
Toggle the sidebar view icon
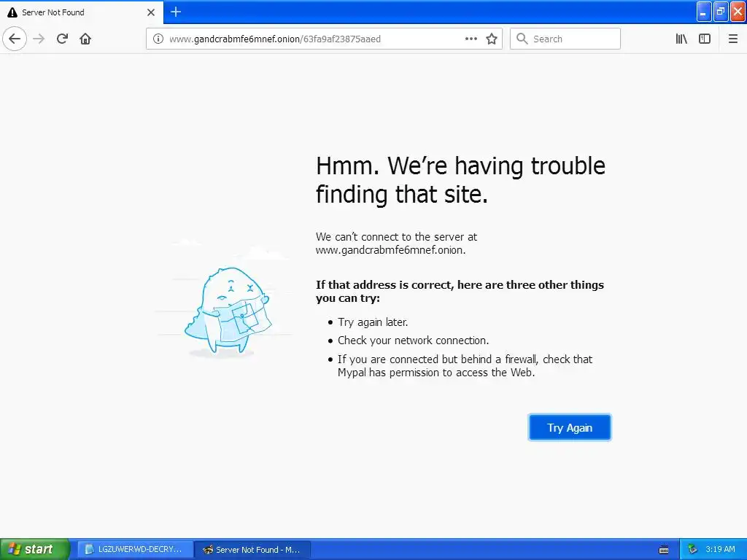(705, 39)
